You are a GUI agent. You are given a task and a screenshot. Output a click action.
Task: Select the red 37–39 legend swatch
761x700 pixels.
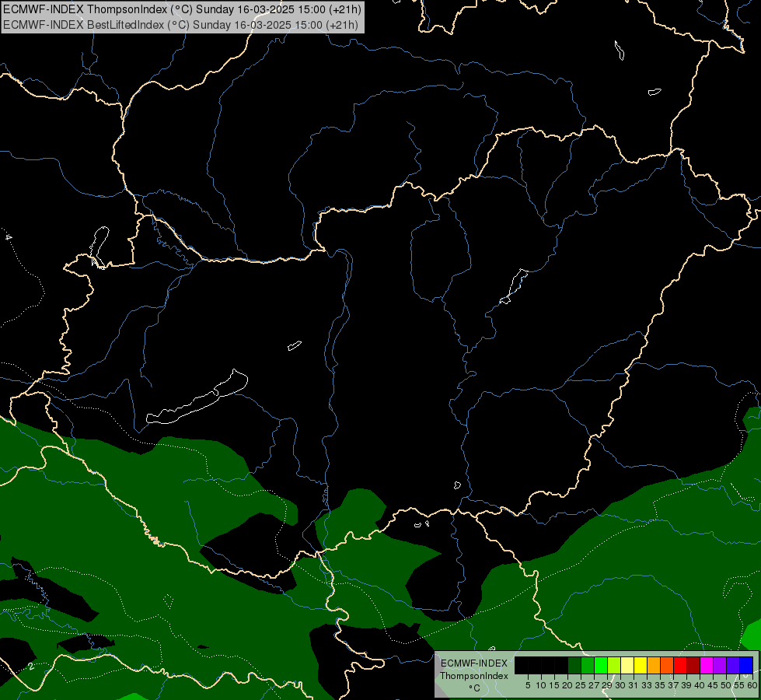point(680,665)
